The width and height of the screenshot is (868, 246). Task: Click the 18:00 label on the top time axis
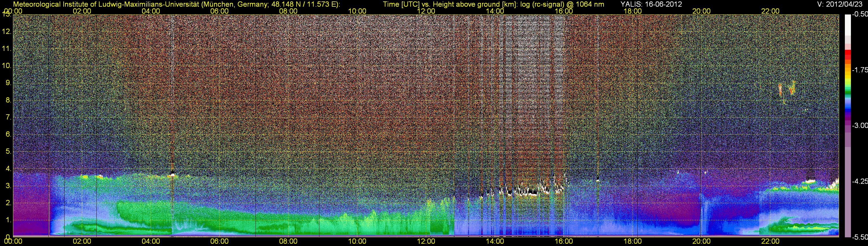click(x=632, y=11)
